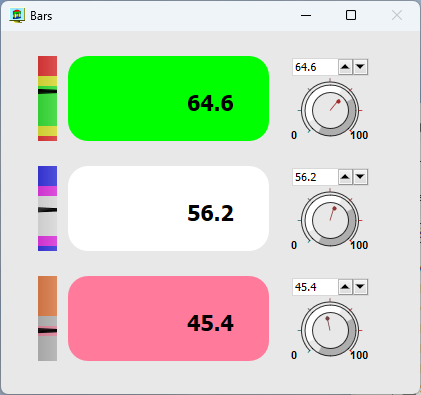Screen dimensions: 421x395
Task: Click the green display showing 64.6
Action: pos(168,98)
